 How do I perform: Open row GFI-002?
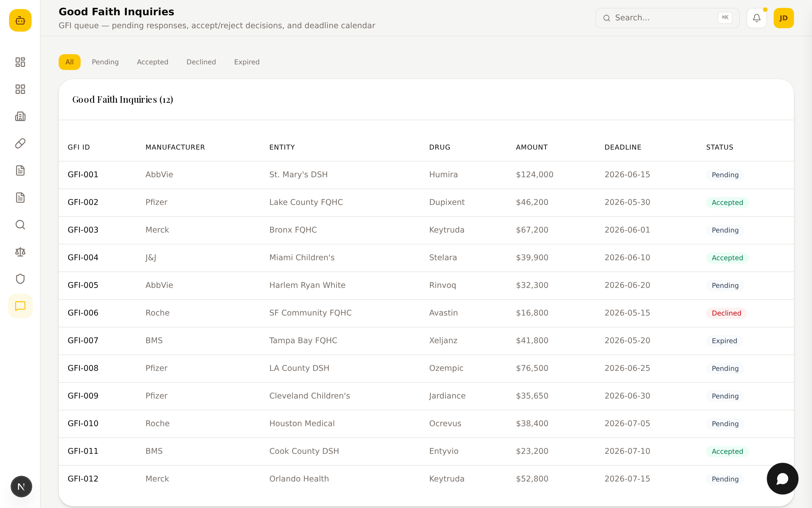click(426, 202)
